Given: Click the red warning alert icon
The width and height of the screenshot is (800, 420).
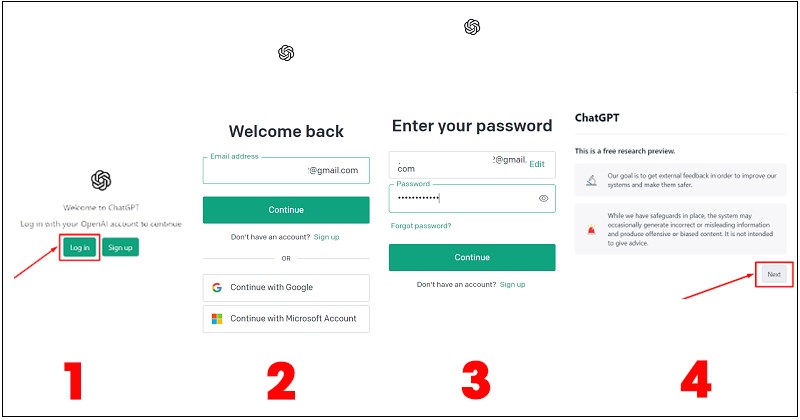Looking at the screenshot, I should [592, 229].
